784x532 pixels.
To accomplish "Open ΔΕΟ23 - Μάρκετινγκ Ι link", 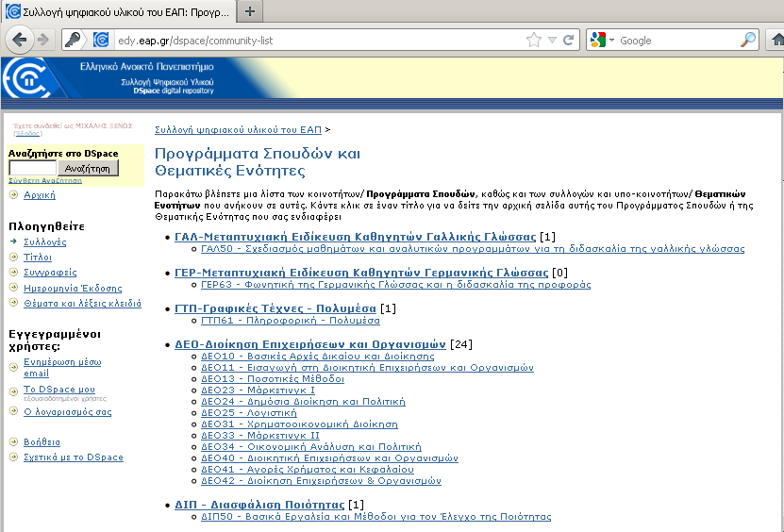I will tap(258, 390).
